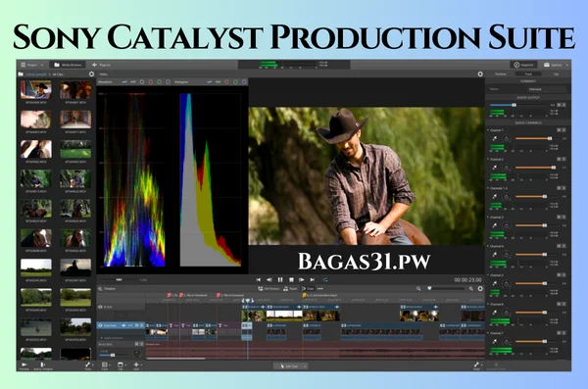Pause the video playback
The height and width of the screenshot is (389, 588).
(280, 280)
